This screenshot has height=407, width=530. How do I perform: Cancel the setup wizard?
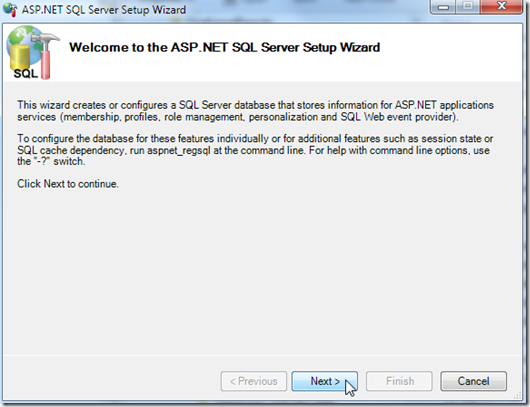click(474, 381)
